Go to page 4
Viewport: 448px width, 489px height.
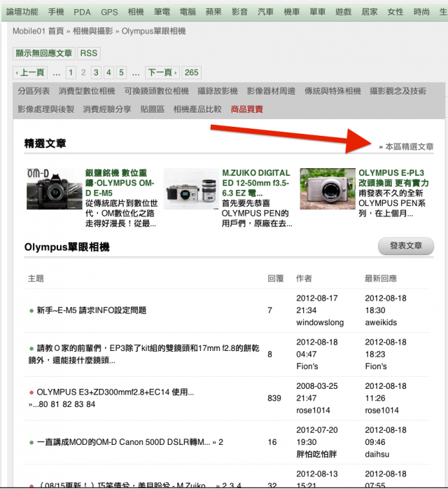coord(108,73)
